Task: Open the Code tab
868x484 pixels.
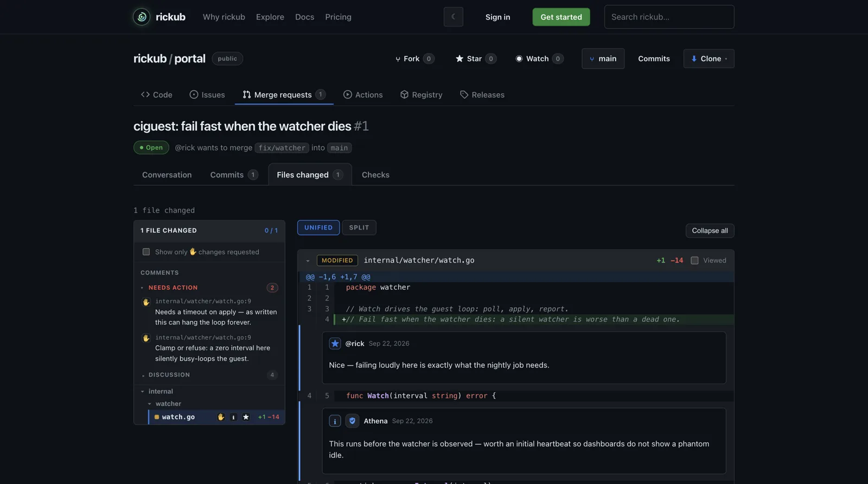Action: (x=157, y=94)
